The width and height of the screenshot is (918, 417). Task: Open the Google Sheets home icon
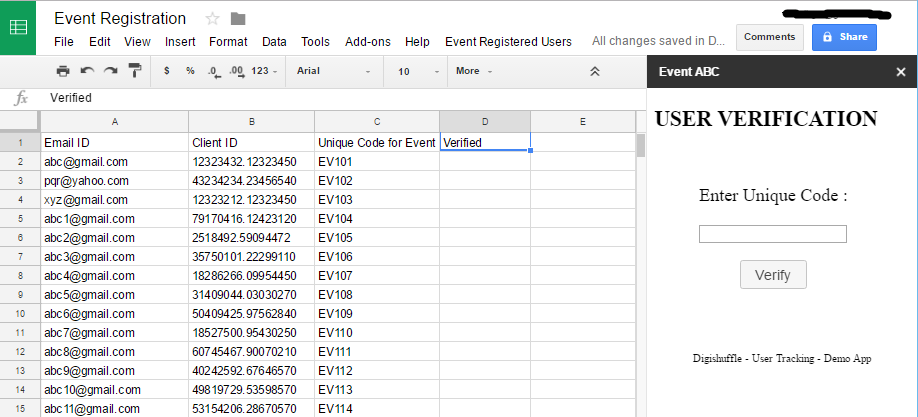pyautogui.click(x=18, y=27)
